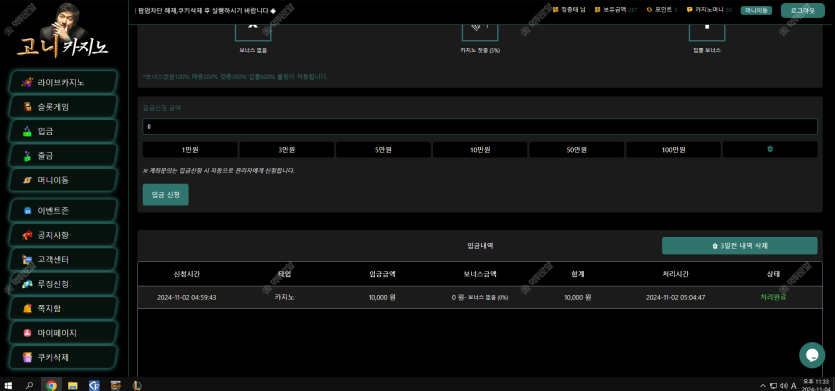Open the 입금 sidebar item
The image size is (835, 391).
64,131
